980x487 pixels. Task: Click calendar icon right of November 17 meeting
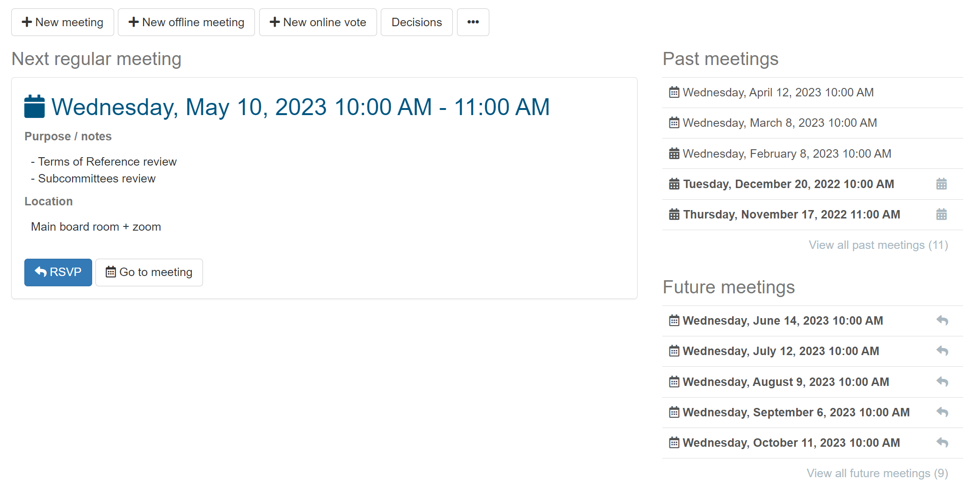coord(941,214)
